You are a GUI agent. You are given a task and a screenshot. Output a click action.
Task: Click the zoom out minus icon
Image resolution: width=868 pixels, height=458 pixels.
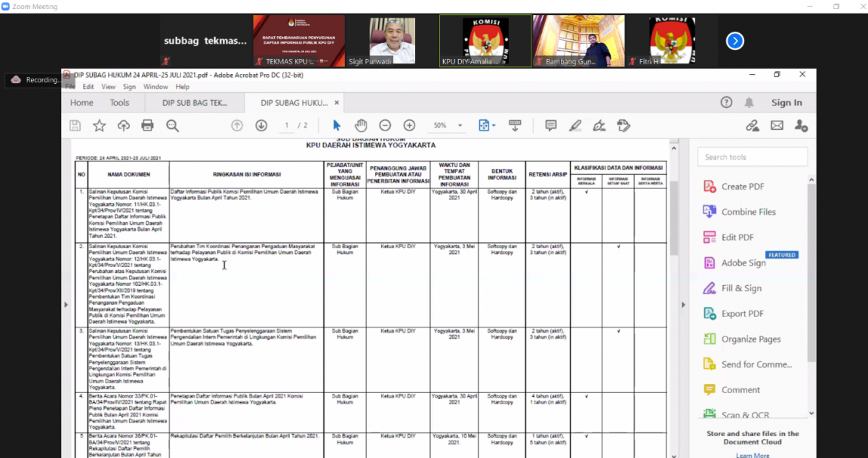(x=385, y=125)
